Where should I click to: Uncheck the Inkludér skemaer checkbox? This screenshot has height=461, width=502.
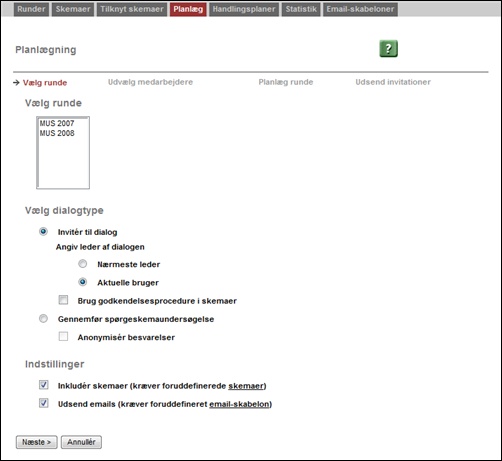click(x=44, y=385)
